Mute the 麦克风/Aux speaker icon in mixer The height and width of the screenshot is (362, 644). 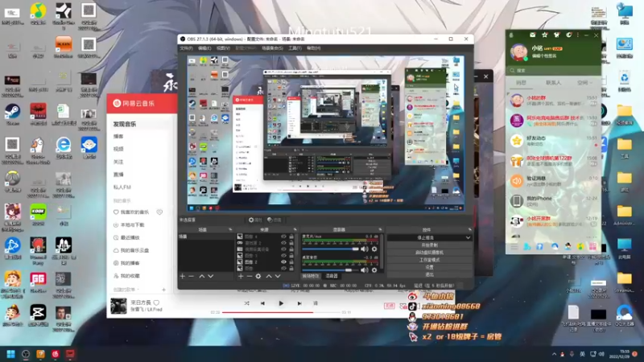(x=365, y=249)
